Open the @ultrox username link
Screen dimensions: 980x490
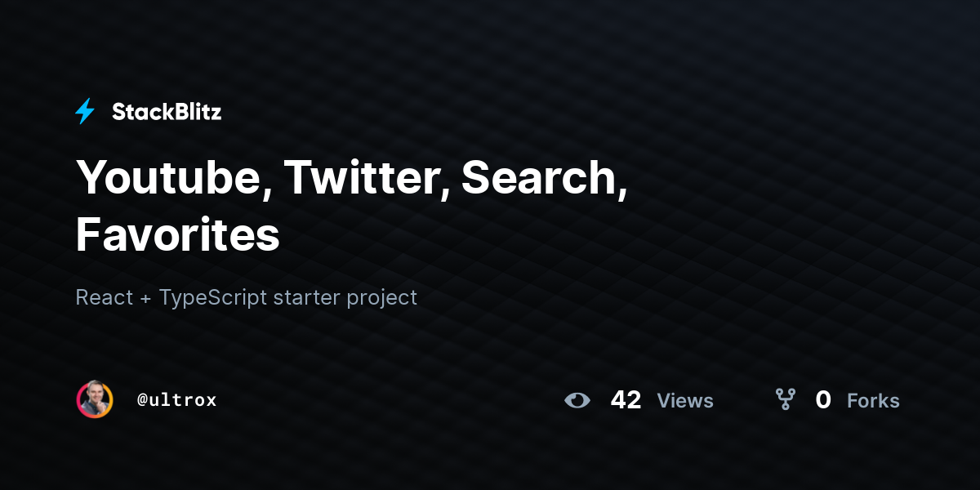click(x=177, y=400)
